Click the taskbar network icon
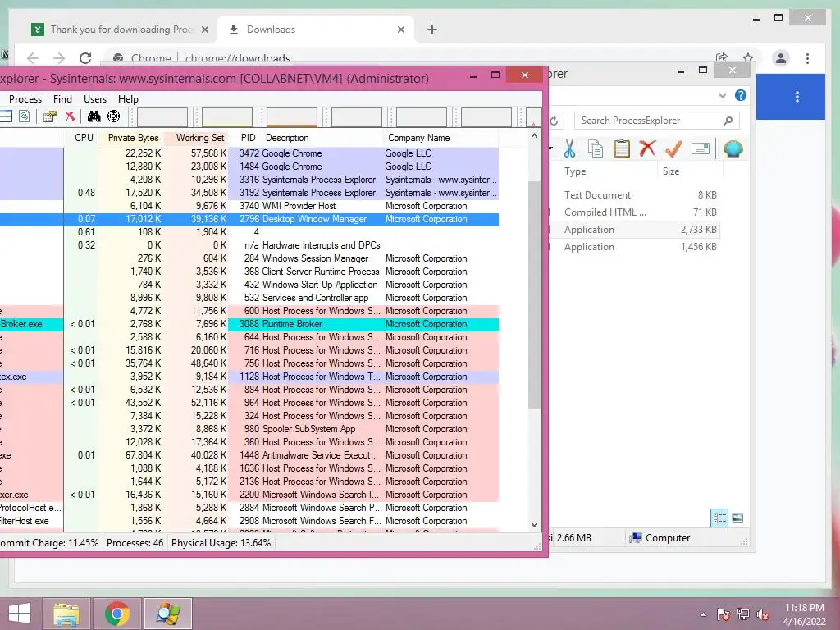This screenshot has height=630, width=840. pyautogui.click(x=743, y=615)
